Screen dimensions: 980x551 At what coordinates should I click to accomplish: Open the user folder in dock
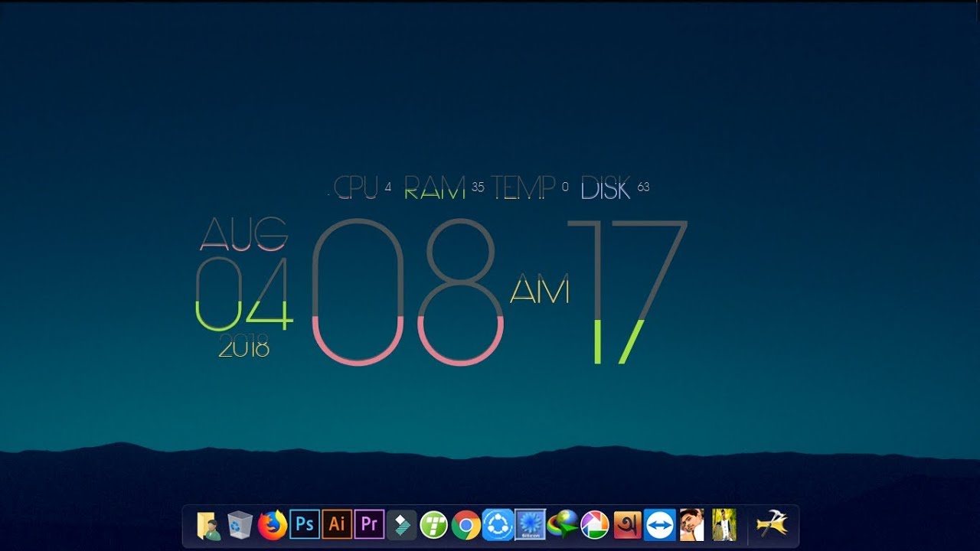[x=208, y=525]
